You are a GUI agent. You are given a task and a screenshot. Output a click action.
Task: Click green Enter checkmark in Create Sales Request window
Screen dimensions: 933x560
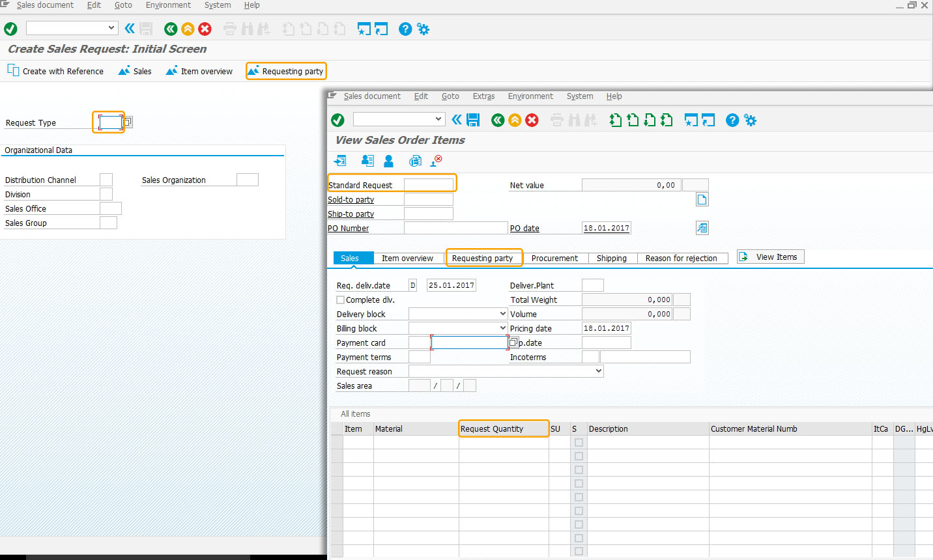[x=10, y=29]
